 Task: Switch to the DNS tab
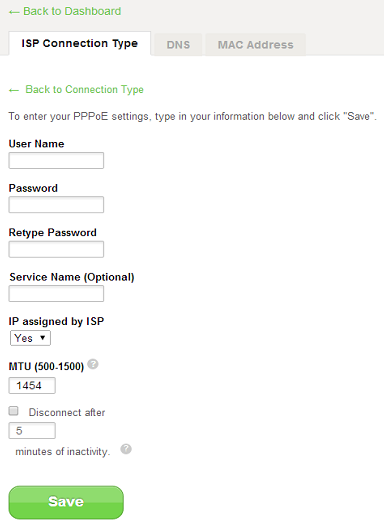(x=178, y=44)
